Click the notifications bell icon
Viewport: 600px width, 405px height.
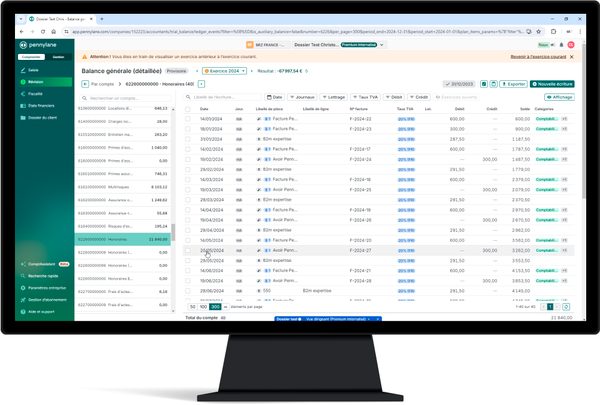pos(561,45)
